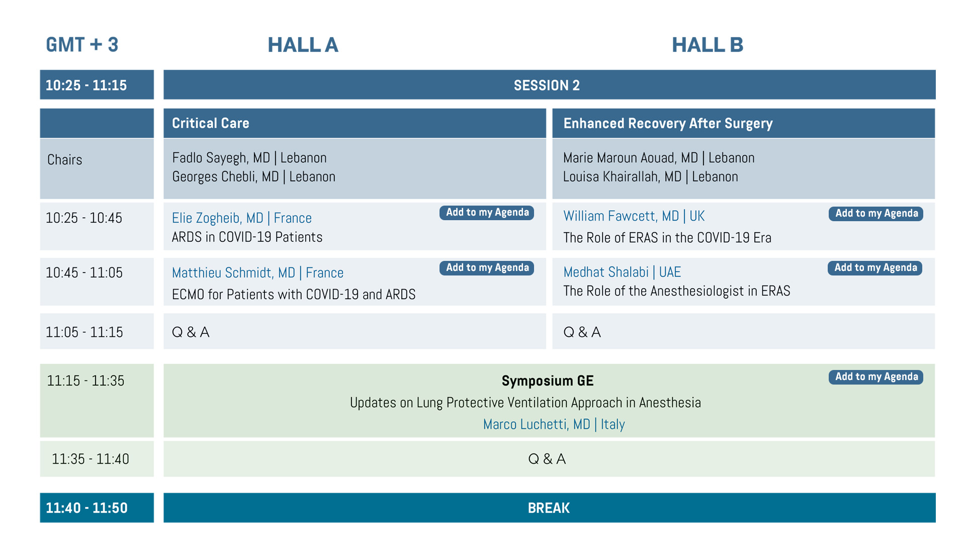Click the GMT + 3 timezone label
Screen dimensions: 965x560
(x=82, y=45)
